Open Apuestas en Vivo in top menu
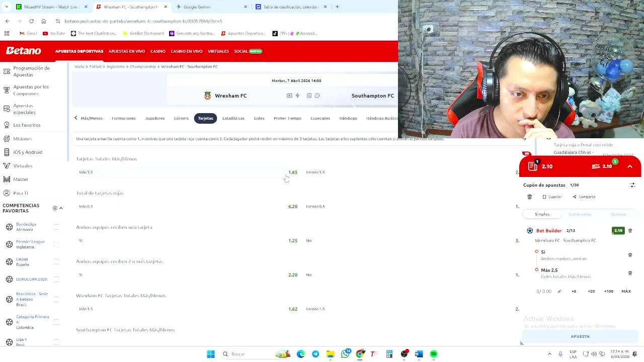 click(x=127, y=51)
